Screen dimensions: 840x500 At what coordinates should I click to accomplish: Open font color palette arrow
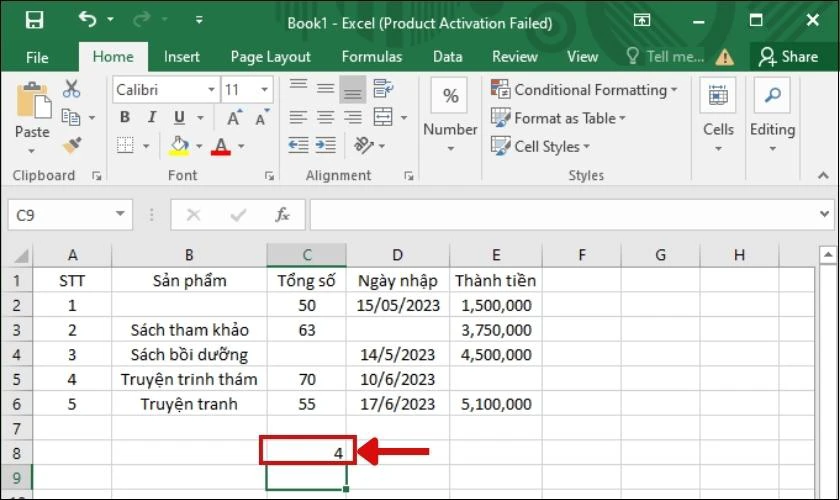(242, 146)
